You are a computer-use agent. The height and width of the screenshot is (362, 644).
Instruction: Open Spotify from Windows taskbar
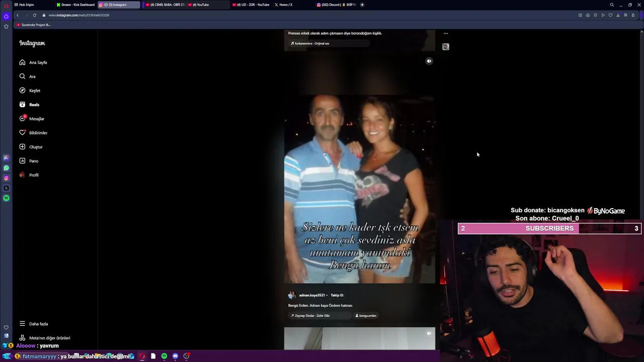pos(164,356)
